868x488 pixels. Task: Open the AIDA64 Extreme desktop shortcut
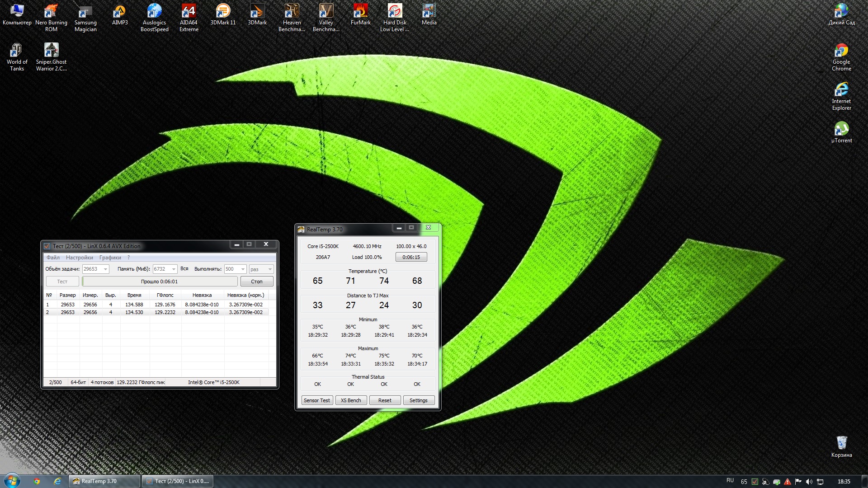coord(189,17)
